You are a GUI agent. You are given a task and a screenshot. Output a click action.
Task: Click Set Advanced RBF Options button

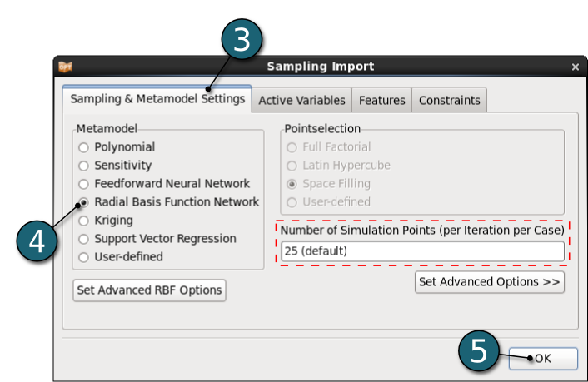coord(149,290)
